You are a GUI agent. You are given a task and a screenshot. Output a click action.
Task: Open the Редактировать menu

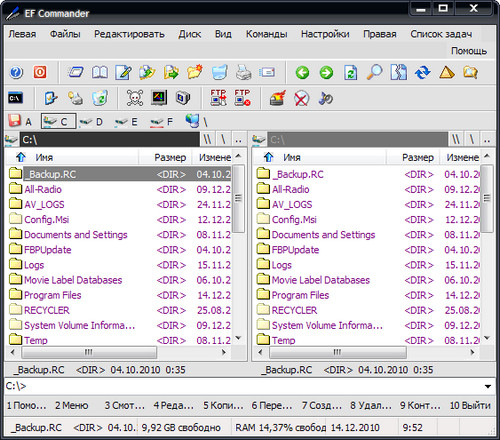click(x=129, y=34)
